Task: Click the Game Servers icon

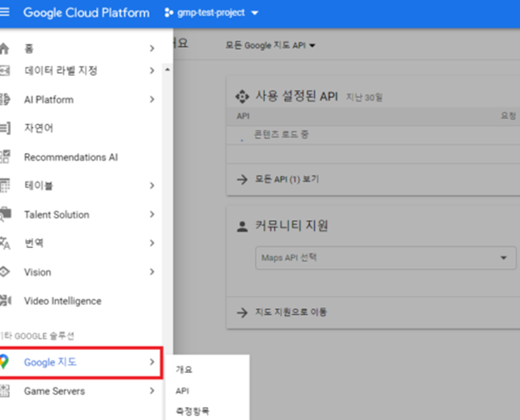Action: click(x=5, y=391)
